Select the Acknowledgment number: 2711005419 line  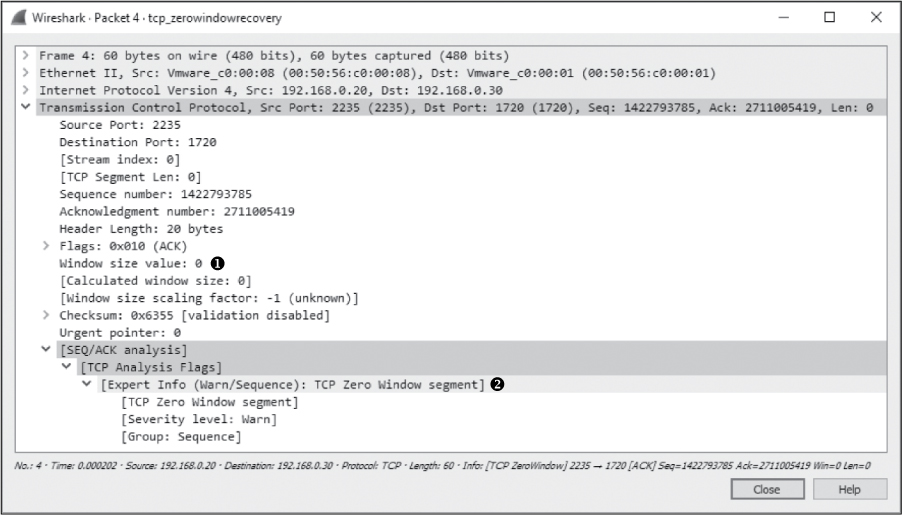177,211
